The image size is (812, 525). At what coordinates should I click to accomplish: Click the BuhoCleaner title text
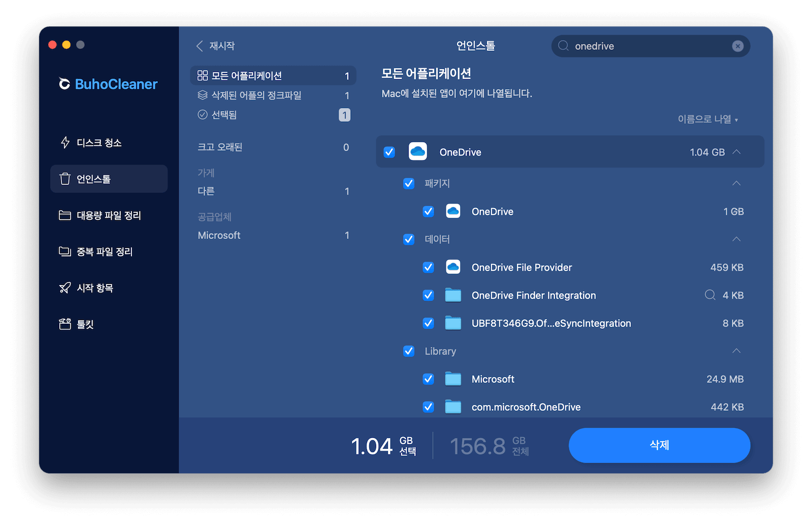[x=116, y=84]
